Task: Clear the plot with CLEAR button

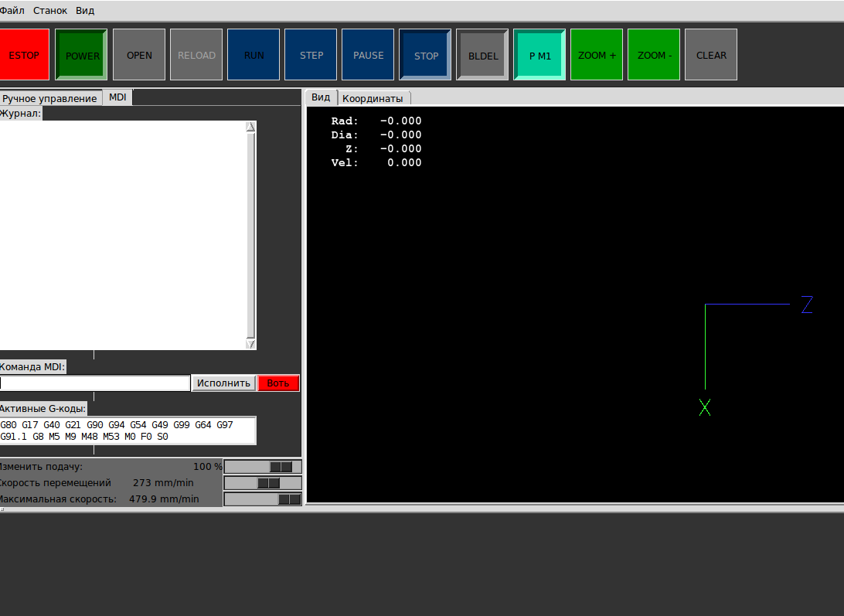Action: (711, 54)
